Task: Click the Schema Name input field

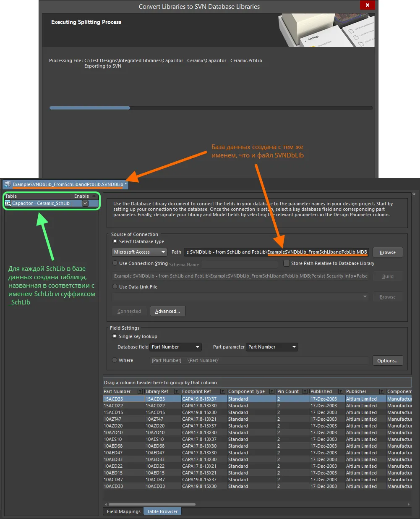Action: coord(240,264)
